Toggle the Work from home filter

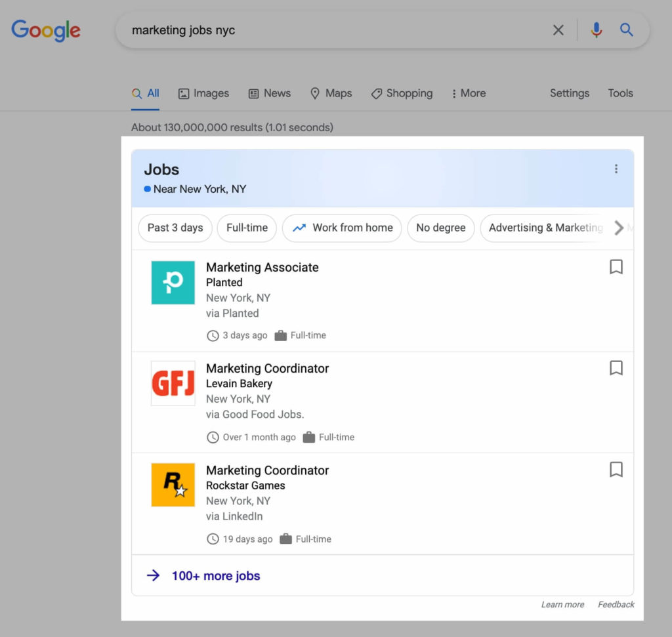coord(342,228)
